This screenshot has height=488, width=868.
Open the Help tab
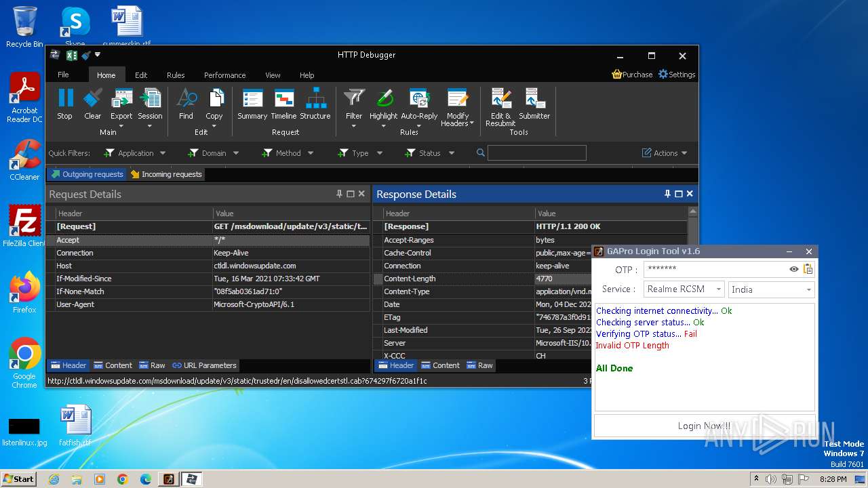pos(307,75)
